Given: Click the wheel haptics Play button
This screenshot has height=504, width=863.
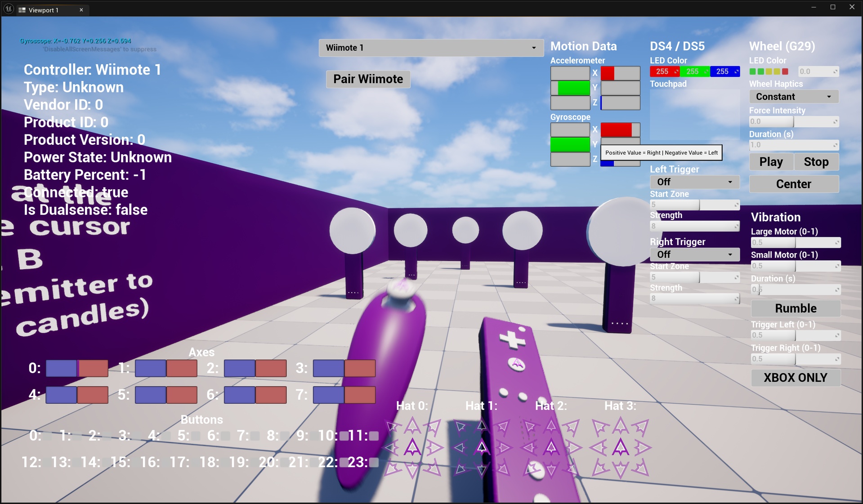Looking at the screenshot, I should [771, 162].
